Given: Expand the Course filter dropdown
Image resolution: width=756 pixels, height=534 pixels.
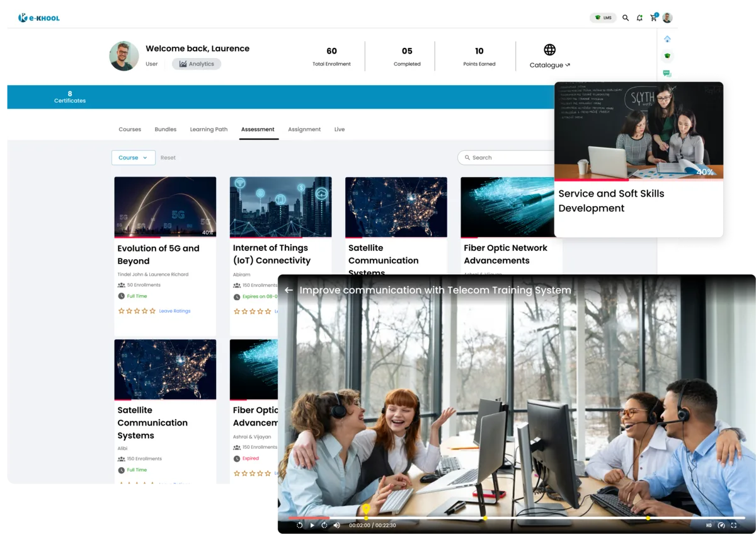Looking at the screenshot, I should click(x=134, y=158).
